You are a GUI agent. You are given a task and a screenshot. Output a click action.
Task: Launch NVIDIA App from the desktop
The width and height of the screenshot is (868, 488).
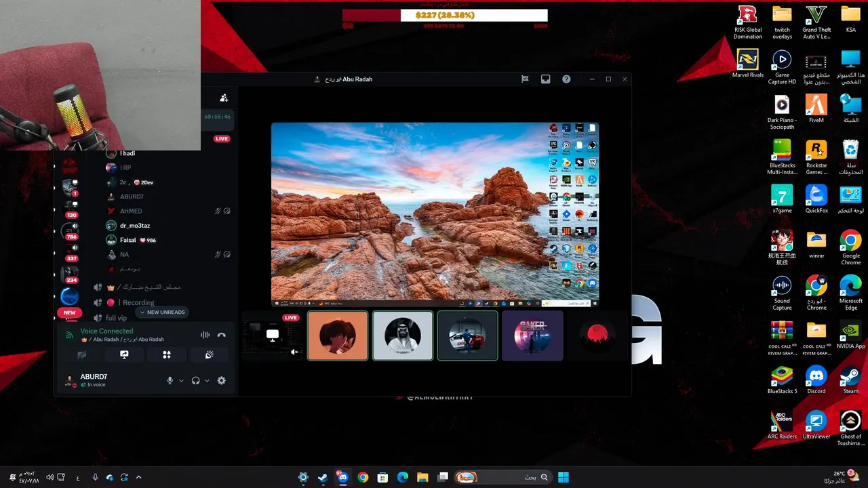tap(850, 335)
